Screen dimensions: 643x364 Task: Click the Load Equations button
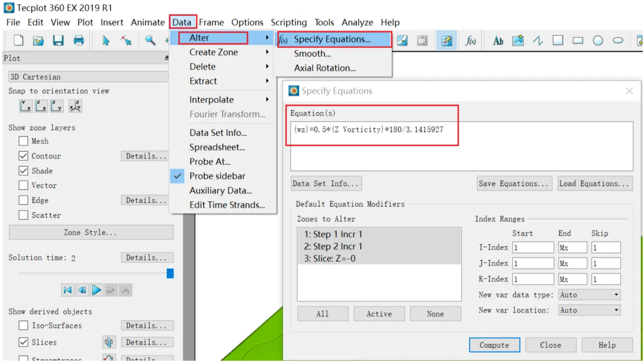pos(595,184)
